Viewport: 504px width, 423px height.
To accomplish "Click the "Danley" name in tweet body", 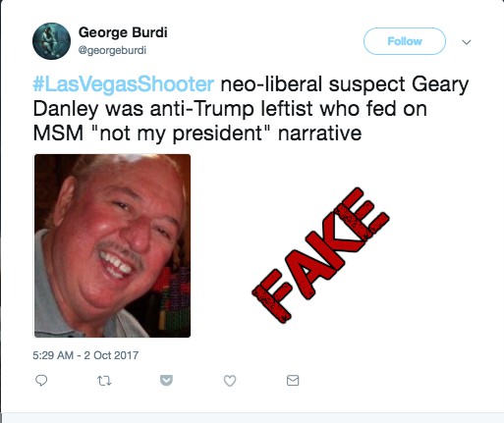I will (x=66, y=110).
